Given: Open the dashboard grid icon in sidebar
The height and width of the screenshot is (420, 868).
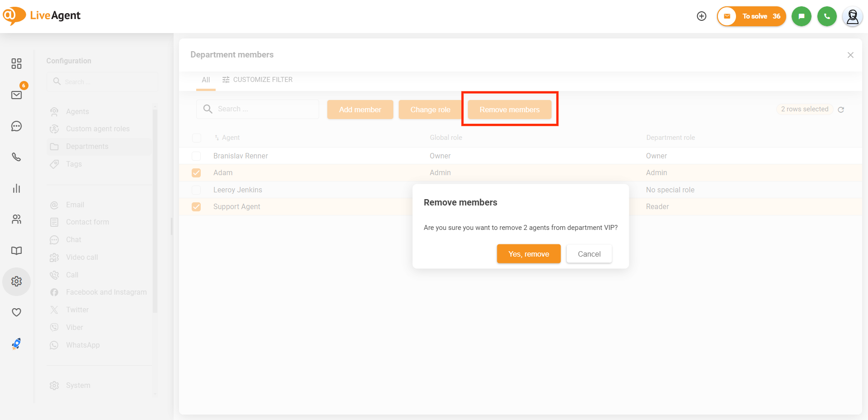Looking at the screenshot, I should (x=16, y=63).
